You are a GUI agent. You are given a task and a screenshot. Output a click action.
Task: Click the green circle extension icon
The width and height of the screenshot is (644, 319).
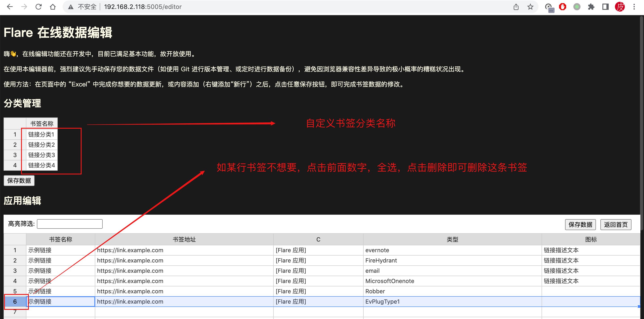pos(577,7)
